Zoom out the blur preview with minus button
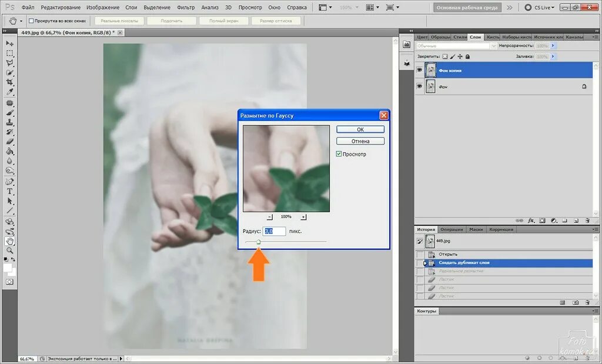This screenshot has width=602, height=364. pyautogui.click(x=270, y=217)
